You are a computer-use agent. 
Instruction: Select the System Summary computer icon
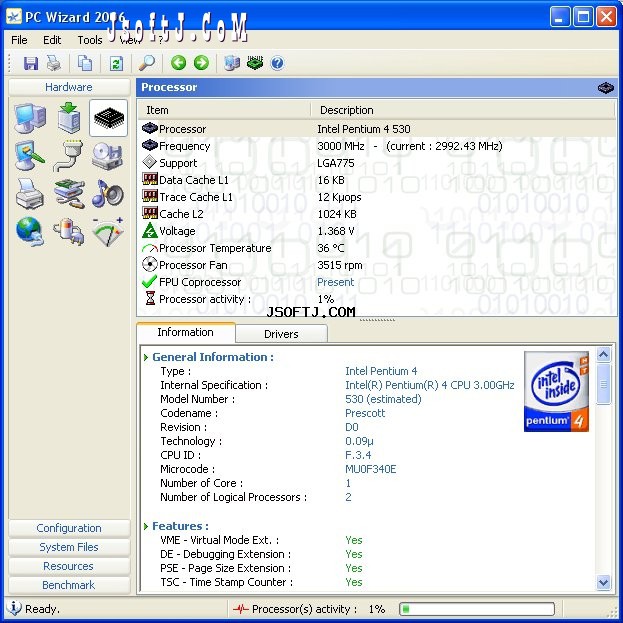pos(30,118)
